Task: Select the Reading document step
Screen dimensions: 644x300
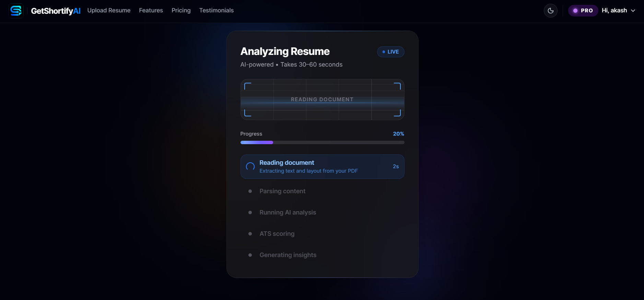Action: pos(322,166)
